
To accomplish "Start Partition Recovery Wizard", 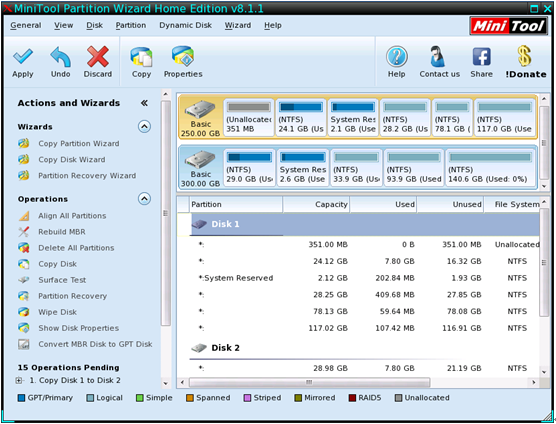I will coord(87,175).
